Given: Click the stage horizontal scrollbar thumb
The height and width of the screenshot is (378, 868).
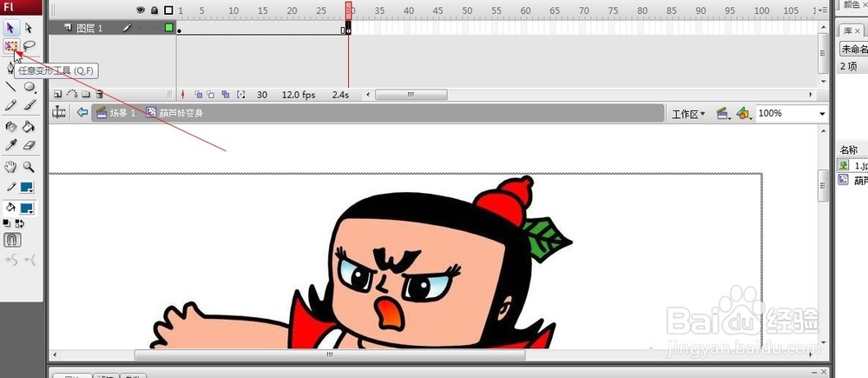Looking at the screenshot, I should click(x=330, y=355).
